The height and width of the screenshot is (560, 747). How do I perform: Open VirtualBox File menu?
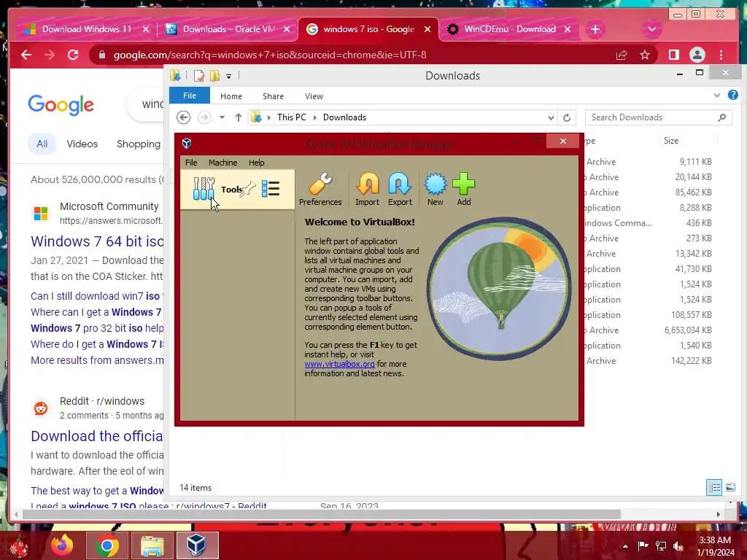tap(191, 163)
